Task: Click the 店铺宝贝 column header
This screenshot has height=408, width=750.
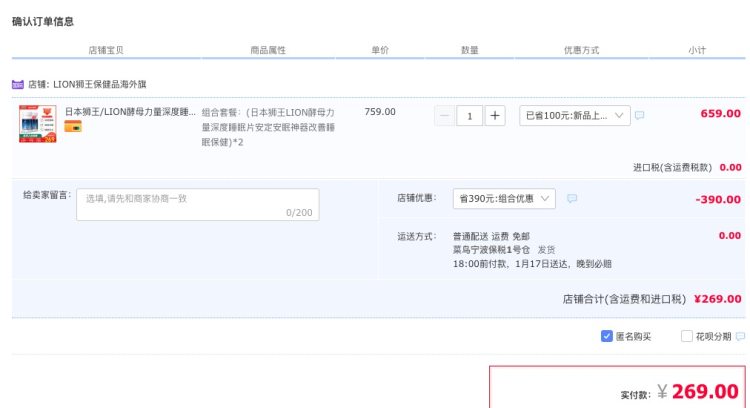Action: point(106,50)
